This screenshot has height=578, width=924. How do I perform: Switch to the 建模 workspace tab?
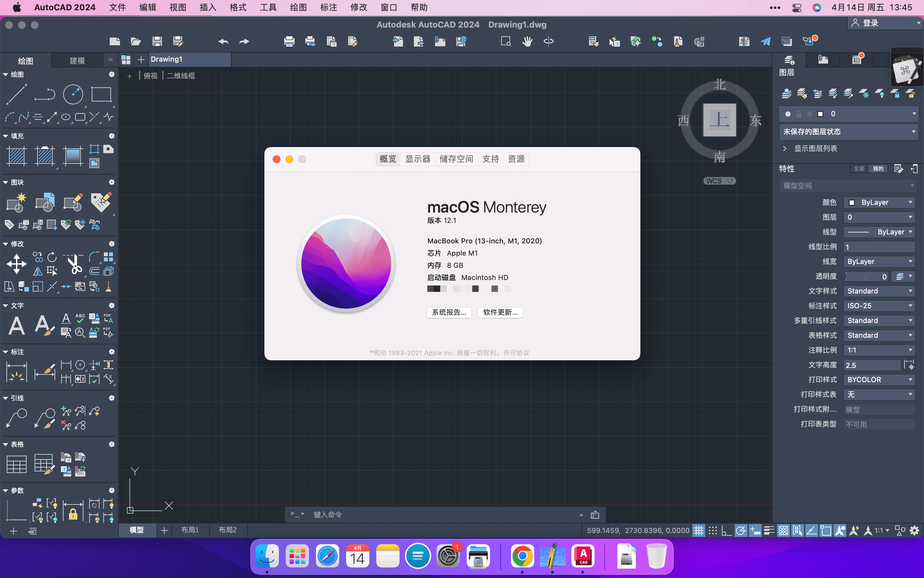(x=77, y=60)
